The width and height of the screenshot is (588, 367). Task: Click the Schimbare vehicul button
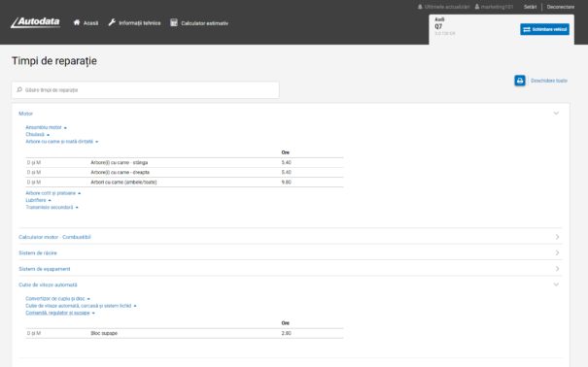point(544,29)
